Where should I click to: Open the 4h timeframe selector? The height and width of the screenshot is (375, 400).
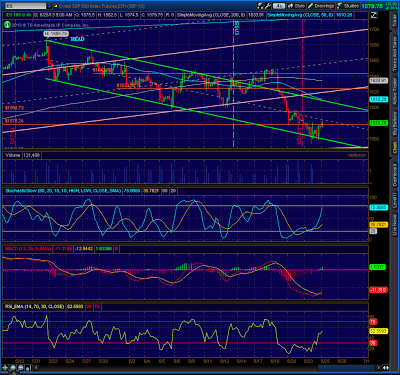pyautogui.click(x=279, y=6)
